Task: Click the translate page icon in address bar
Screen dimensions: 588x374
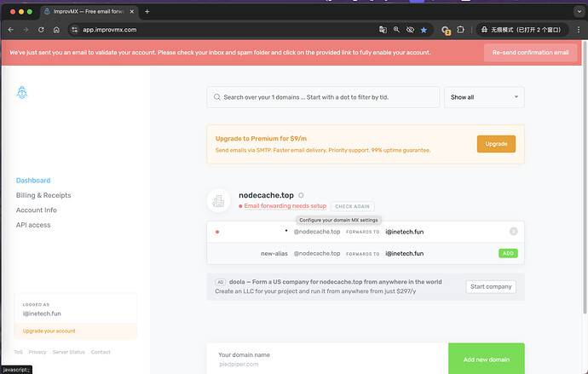Action: [x=383, y=30]
